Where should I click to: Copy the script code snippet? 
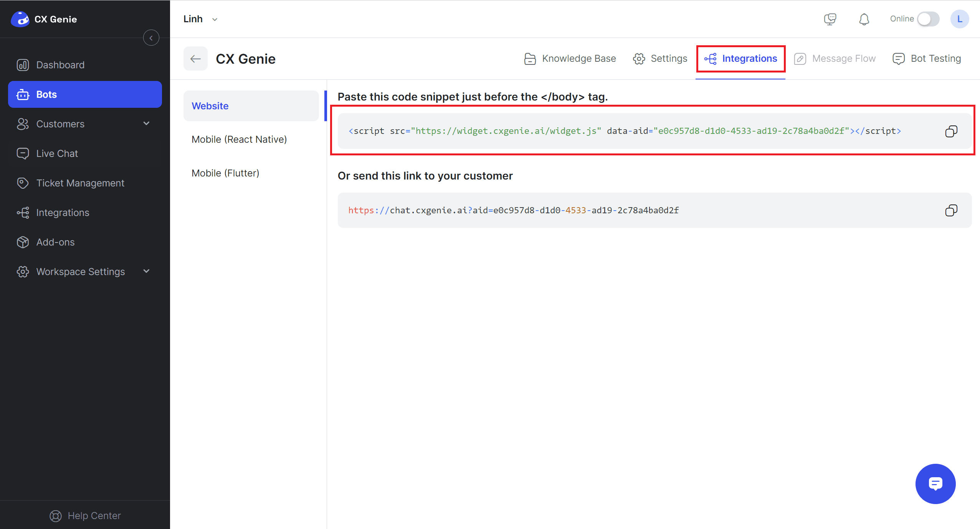tap(951, 131)
